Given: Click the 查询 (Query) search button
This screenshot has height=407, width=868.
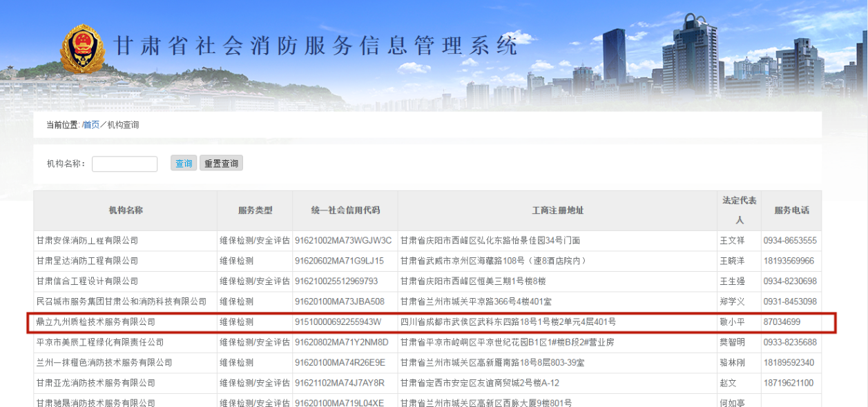Looking at the screenshot, I should (183, 163).
